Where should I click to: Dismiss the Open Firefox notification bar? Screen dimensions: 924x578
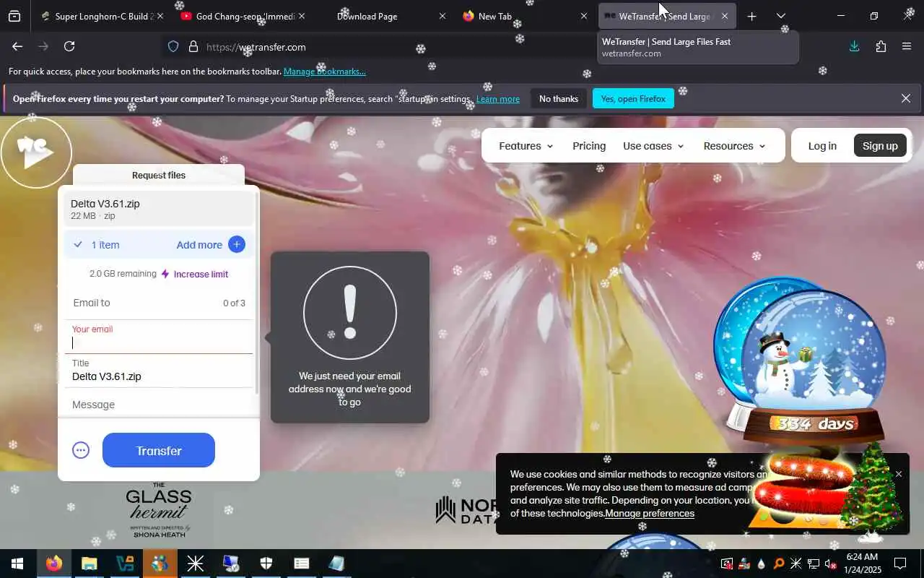coord(906,98)
